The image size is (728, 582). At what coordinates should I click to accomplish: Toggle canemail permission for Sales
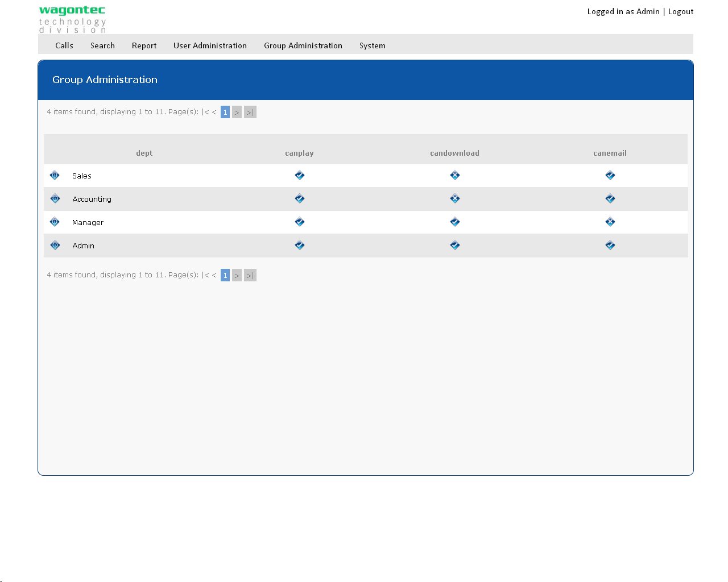(610, 175)
